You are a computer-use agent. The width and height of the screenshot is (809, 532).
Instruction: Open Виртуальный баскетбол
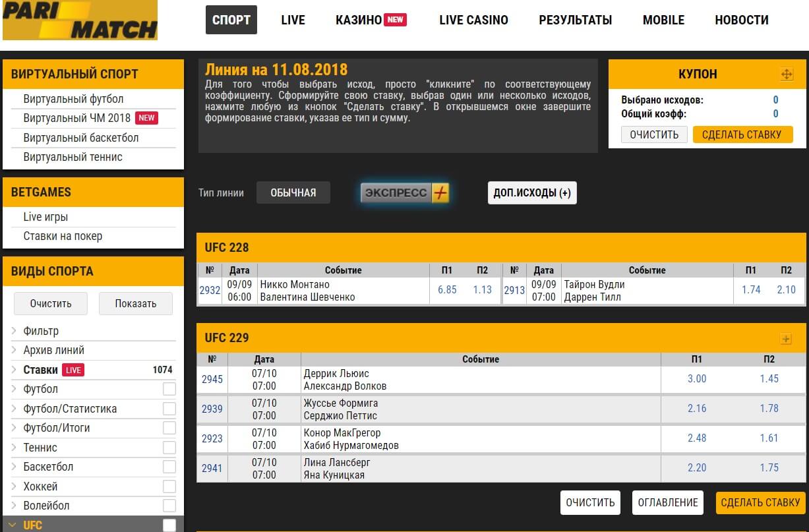(81, 138)
